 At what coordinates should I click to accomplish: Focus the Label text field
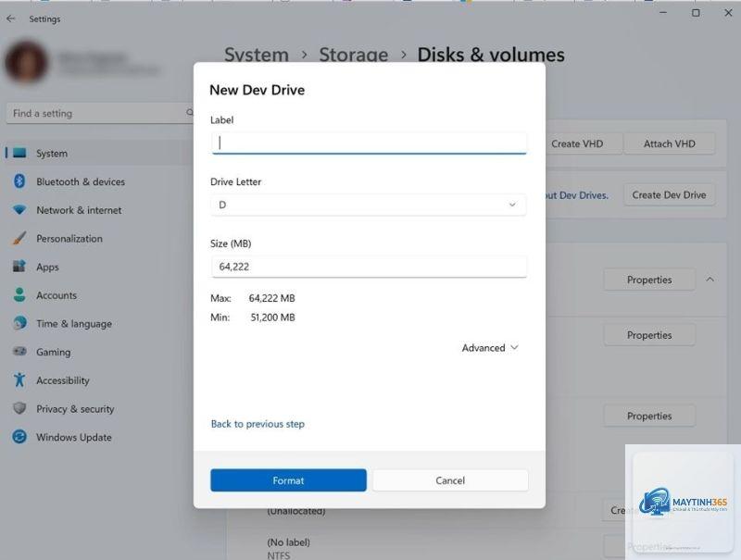pyautogui.click(x=369, y=143)
